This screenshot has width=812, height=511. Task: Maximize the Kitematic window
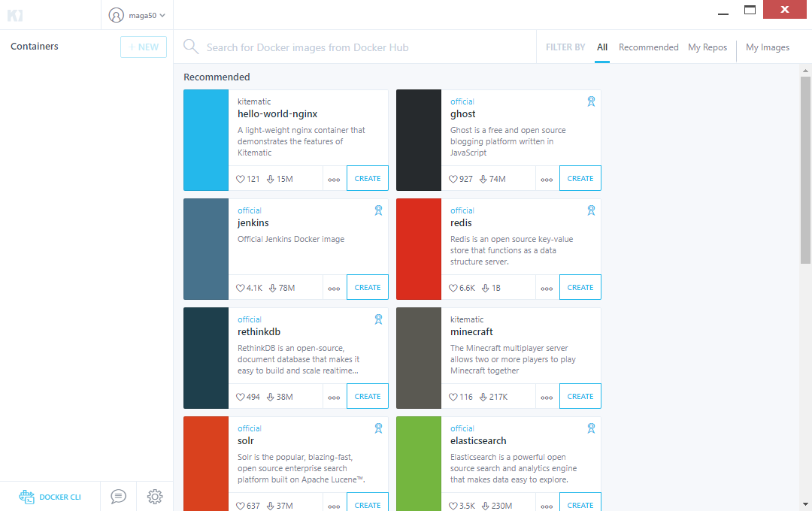click(750, 10)
